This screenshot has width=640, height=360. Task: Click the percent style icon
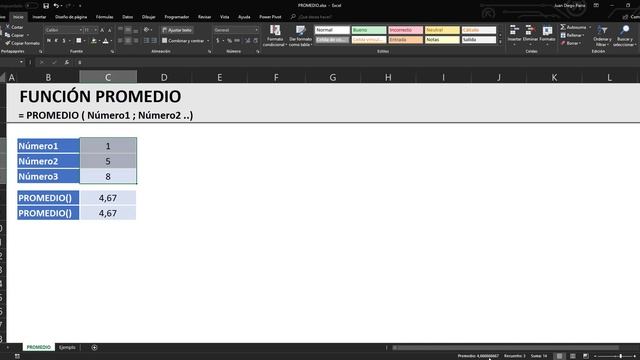pos(229,41)
